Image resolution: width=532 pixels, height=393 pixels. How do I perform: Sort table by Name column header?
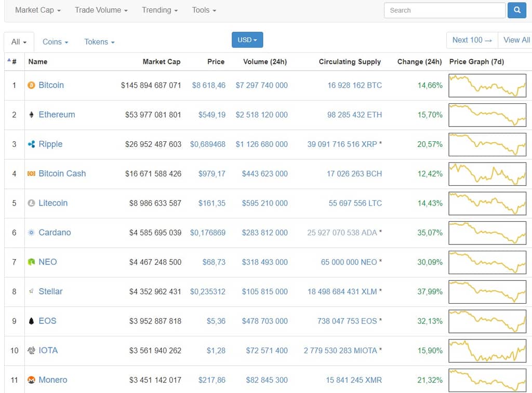(x=37, y=62)
